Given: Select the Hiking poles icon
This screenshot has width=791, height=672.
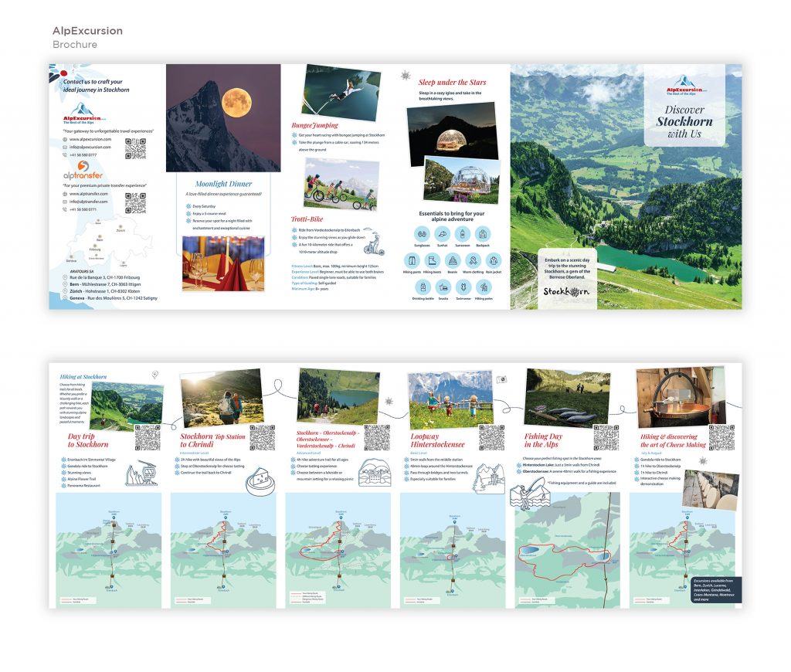Looking at the screenshot, I should 483,287.
